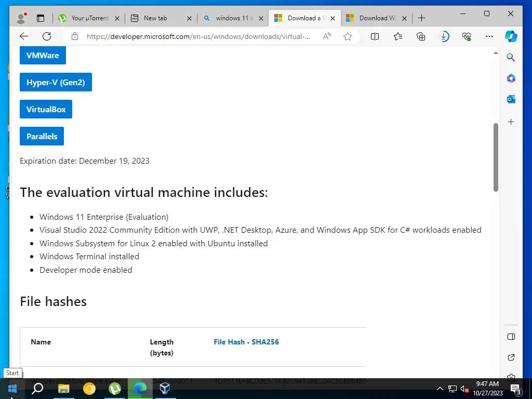Viewport: 532px width, 399px height.
Task: Open Browser essentials heart icon
Action: pyautogui.click(x=467, y=36)
